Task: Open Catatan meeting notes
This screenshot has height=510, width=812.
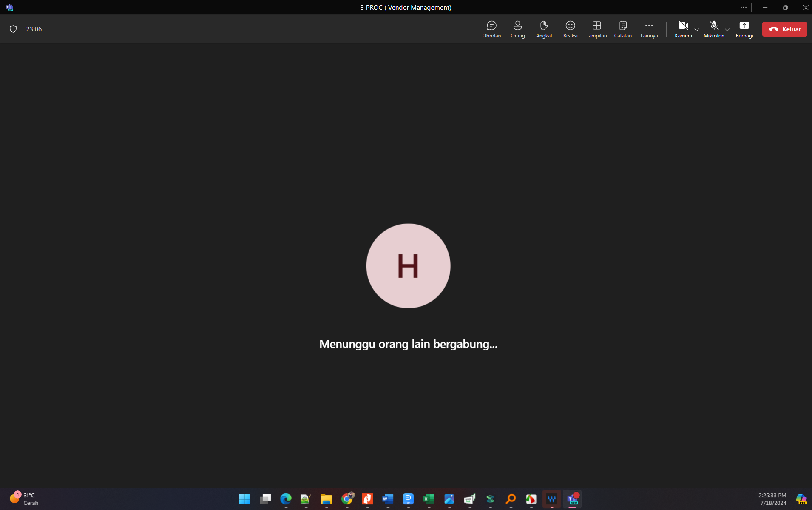Action: (x=623, y=29)
